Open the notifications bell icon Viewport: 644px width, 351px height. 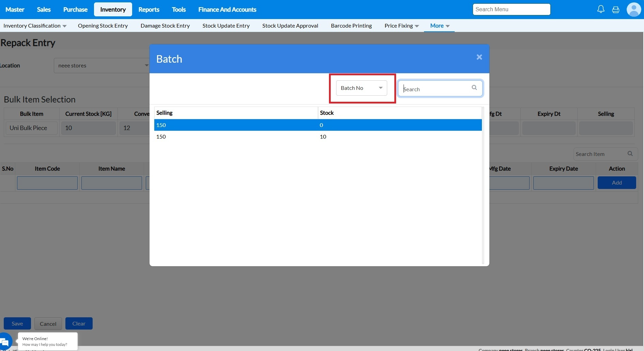(x=601, y=9)
